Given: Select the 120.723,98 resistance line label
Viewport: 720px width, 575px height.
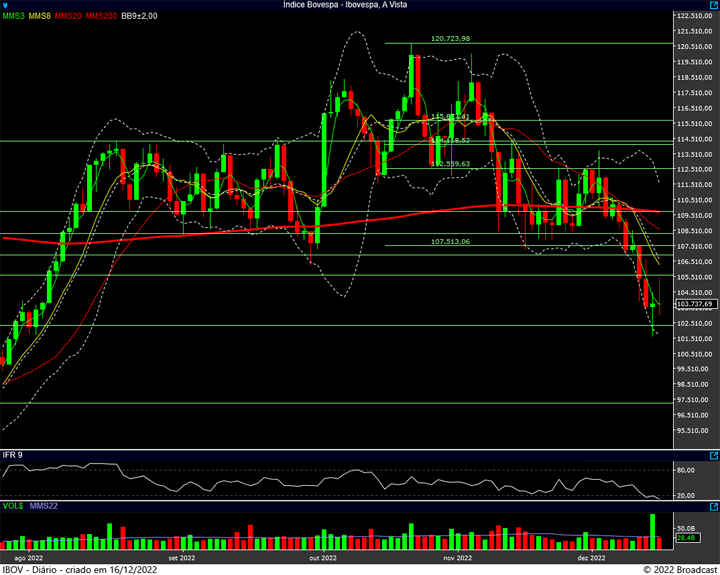Looking at the screenshot, I should (x=450, y=39).
